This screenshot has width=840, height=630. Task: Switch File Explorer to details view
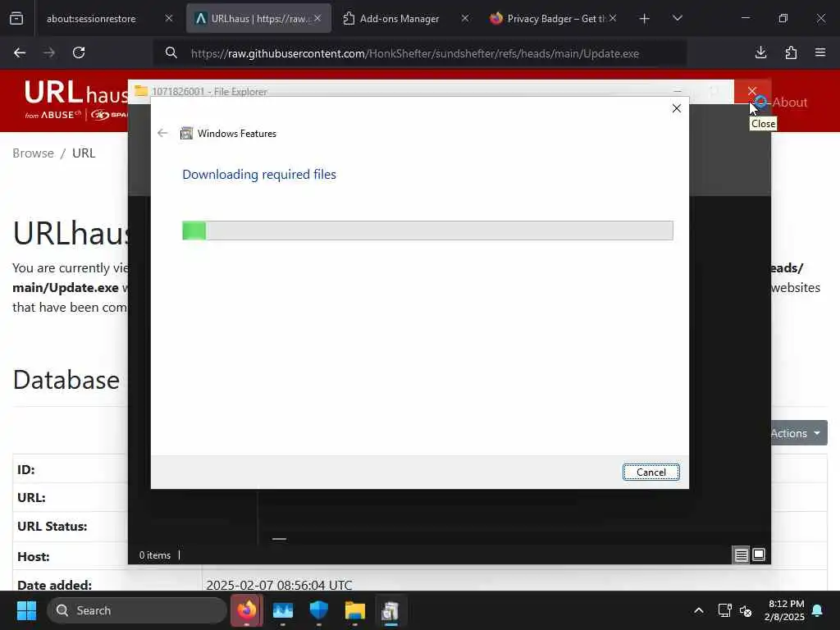click(741, 555)
